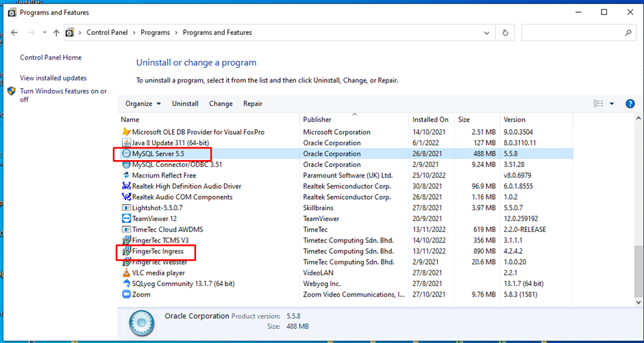
Task: Go up one level with up arrow
Action: (x=56, y=33)
